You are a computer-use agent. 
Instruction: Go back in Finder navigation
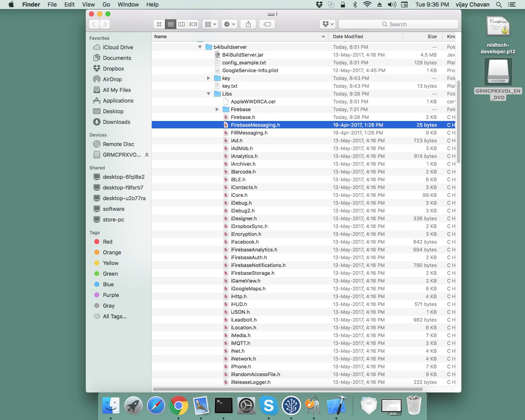pyautogui.click(x=94, y=24)
